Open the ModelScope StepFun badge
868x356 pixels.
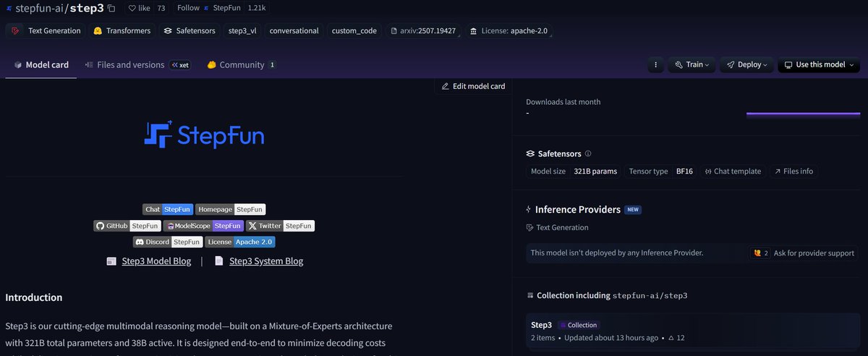[203, 226]
